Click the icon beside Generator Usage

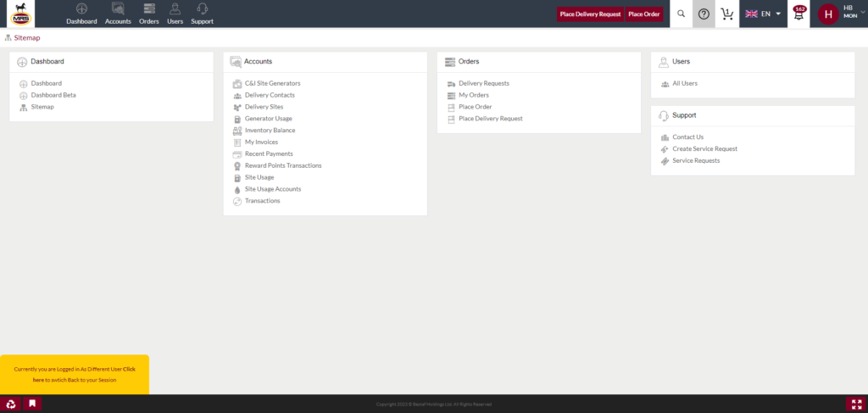pyautogui.click(x=237, y=119)
